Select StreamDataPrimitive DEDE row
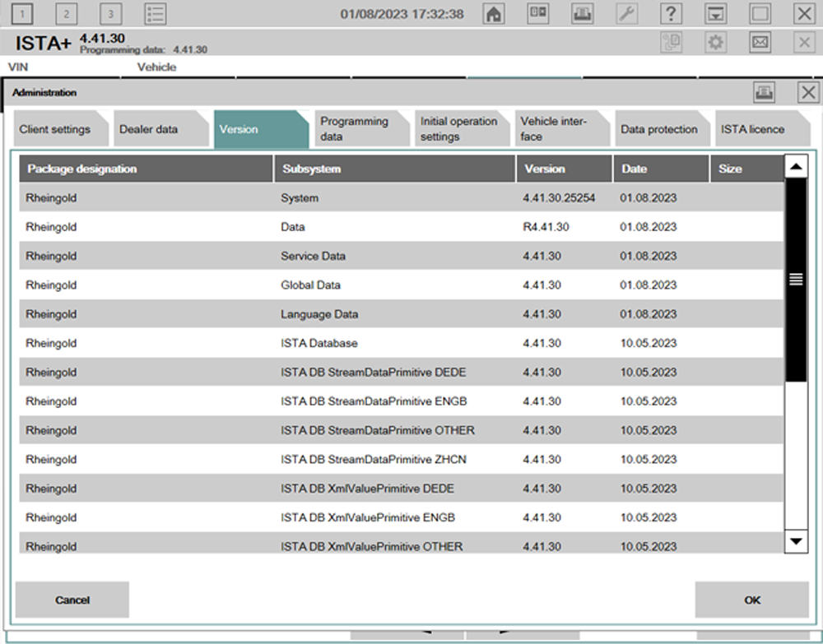This screenshot has width=823, height=644. (402, 373)
